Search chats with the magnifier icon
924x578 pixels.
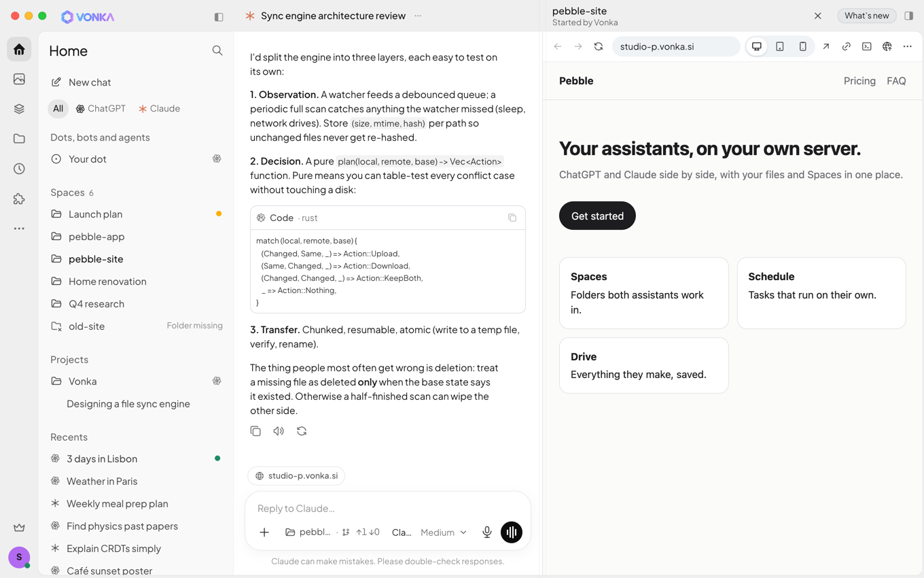pos(217,50)
